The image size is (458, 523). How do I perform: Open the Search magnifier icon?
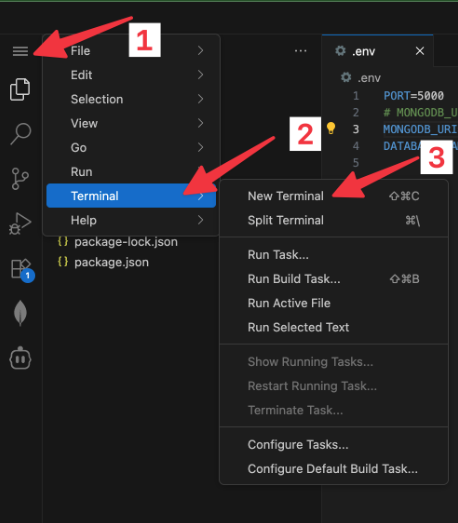pyautogui.click(x=21, y=134)
